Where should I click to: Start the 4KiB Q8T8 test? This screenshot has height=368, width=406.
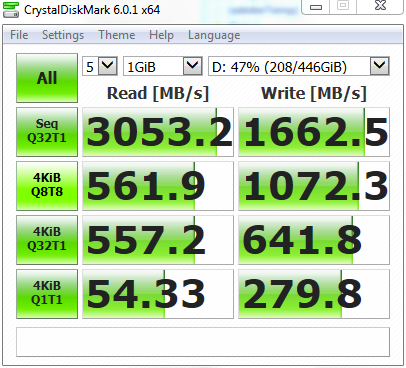coord(47,186)
